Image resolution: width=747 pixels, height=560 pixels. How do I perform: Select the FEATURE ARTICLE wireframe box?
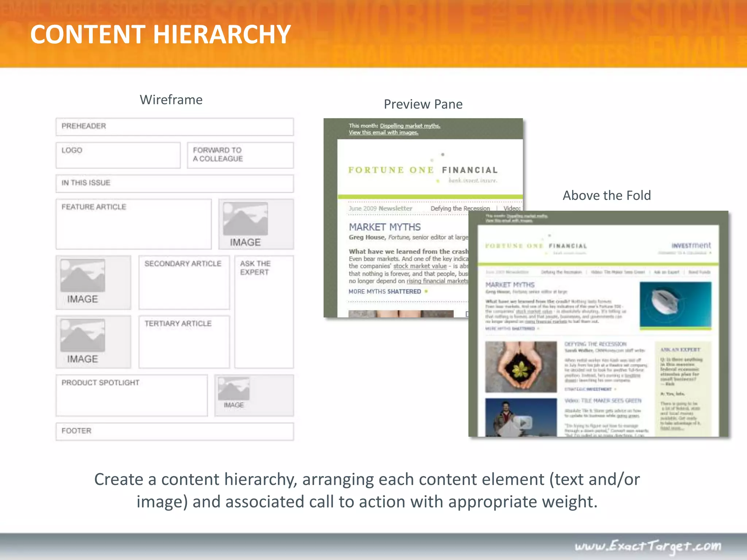tap(134, 224)
